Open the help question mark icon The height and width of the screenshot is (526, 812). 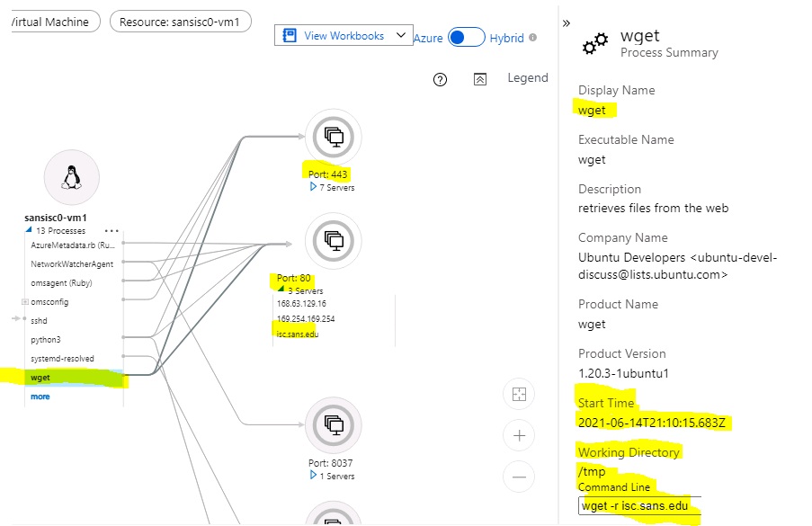pos(441,80)
